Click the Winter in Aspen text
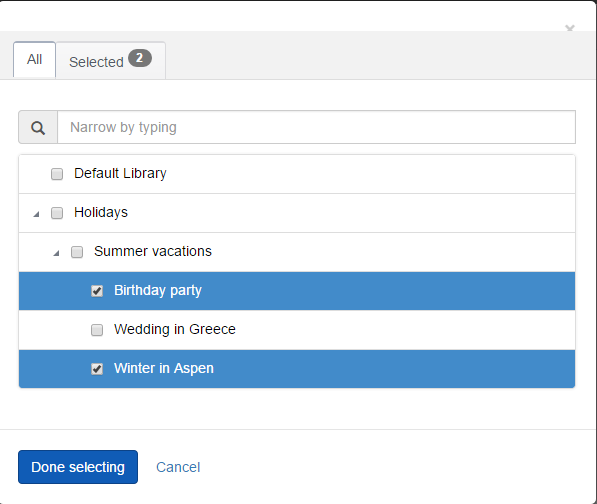This screenshot has height=504, width=597. (164, 368)
